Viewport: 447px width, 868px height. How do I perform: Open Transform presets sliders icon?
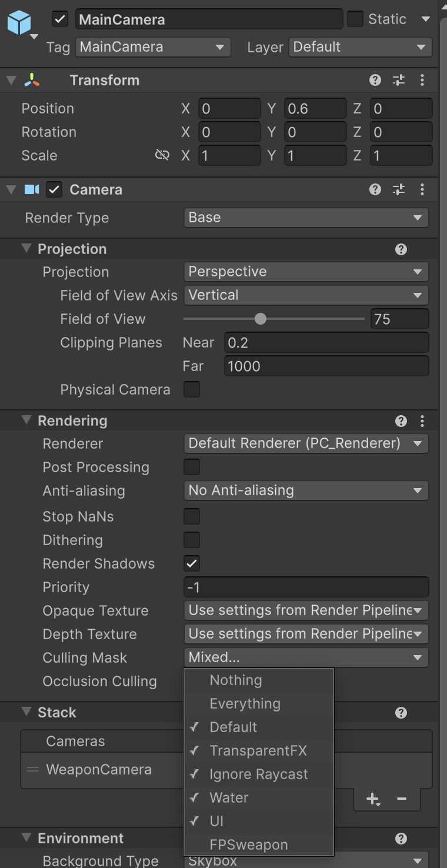pyautogui.click(x=399, y=81)
